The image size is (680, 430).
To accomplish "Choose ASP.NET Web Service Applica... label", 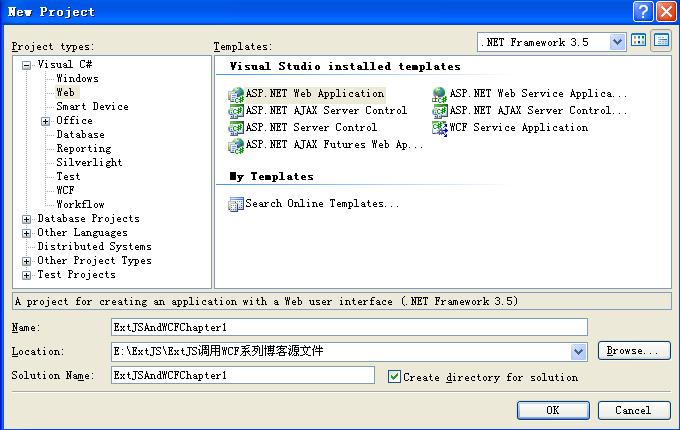I will pos(538,94).
